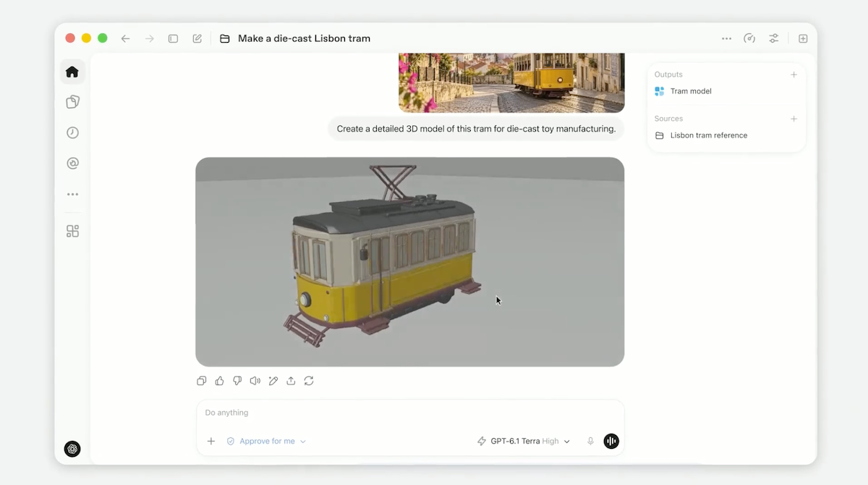Open the apps grid icon in sidebar
The height and width of the screenshot is (485, 868).
point(72,231)
